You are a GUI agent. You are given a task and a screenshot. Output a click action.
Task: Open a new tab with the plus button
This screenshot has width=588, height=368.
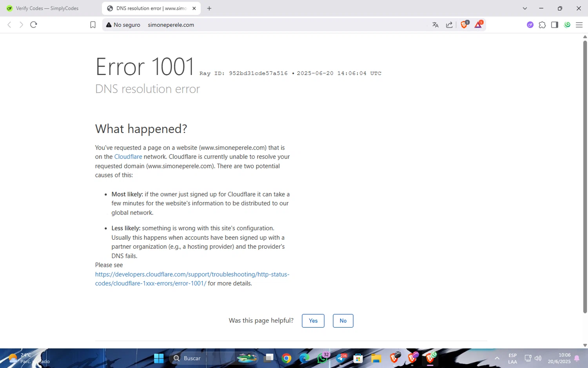point(209,8)
